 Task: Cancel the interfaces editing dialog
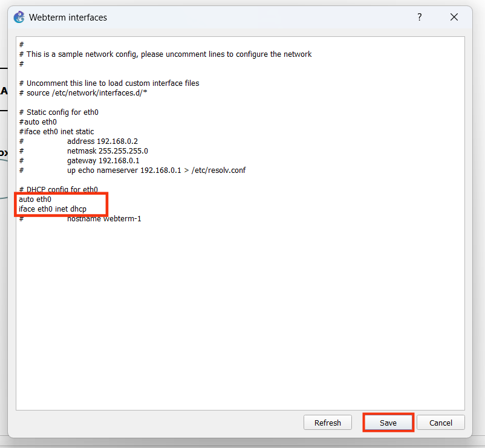tap(440, 423)
